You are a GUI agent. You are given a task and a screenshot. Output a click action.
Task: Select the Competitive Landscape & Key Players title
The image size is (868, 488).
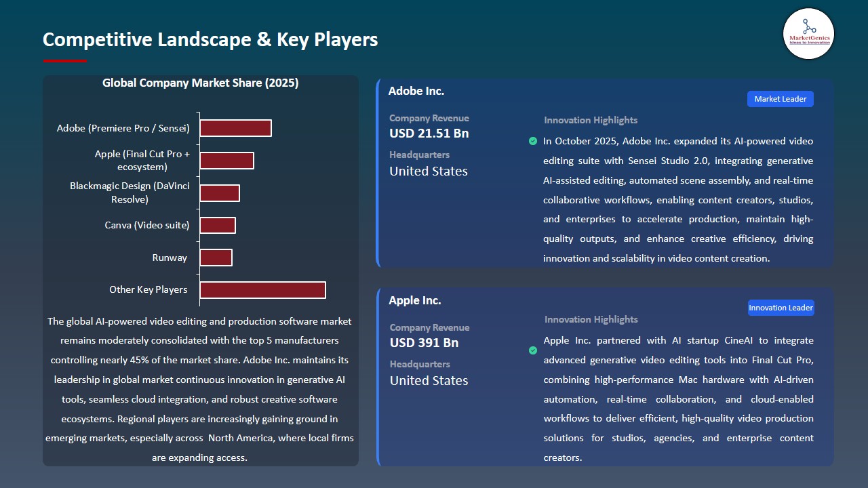click(x=210, y=39)
